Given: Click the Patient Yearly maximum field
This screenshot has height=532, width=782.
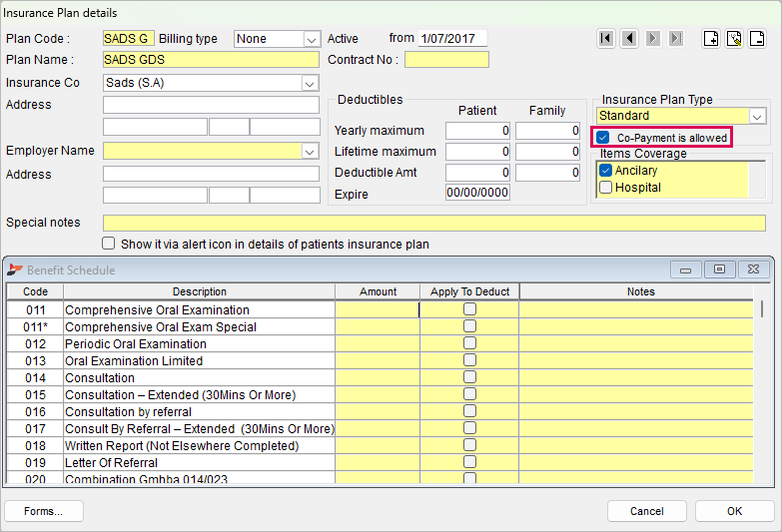Looking at the screenshot, I should (x=477, y=131).
